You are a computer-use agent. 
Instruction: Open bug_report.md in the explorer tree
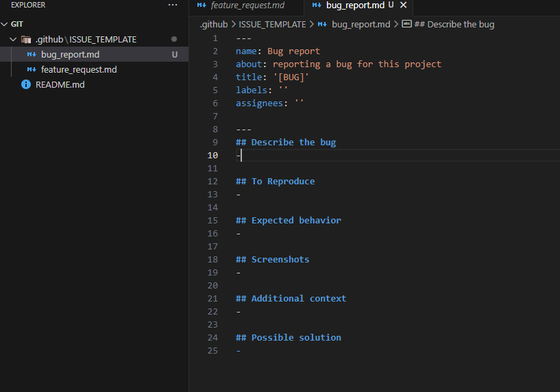(70, 55)
